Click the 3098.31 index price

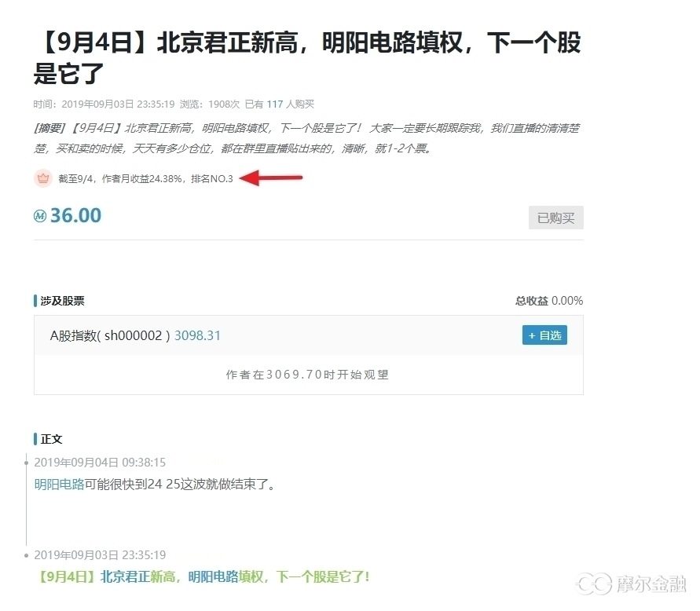(197, 335)
